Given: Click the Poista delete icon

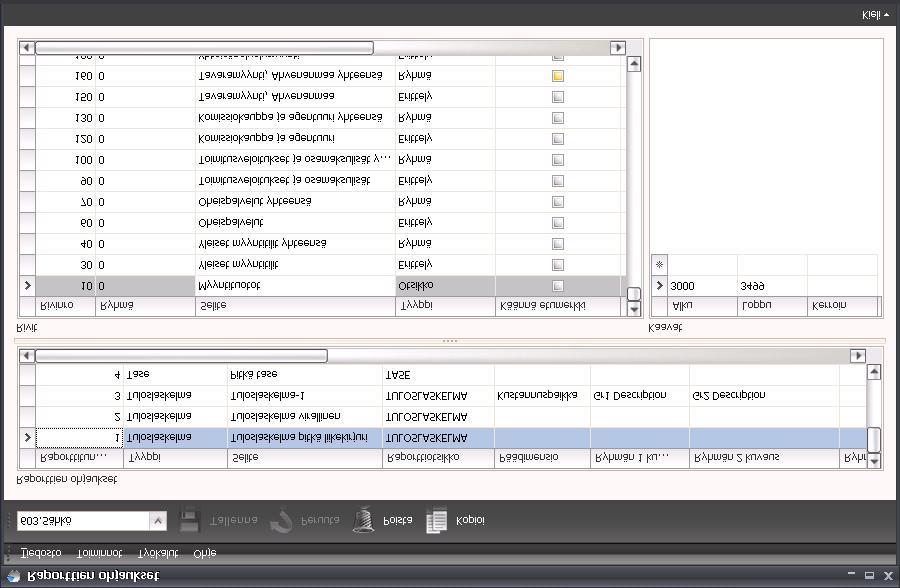Looking at the screenshot, I should click(363, 520).
